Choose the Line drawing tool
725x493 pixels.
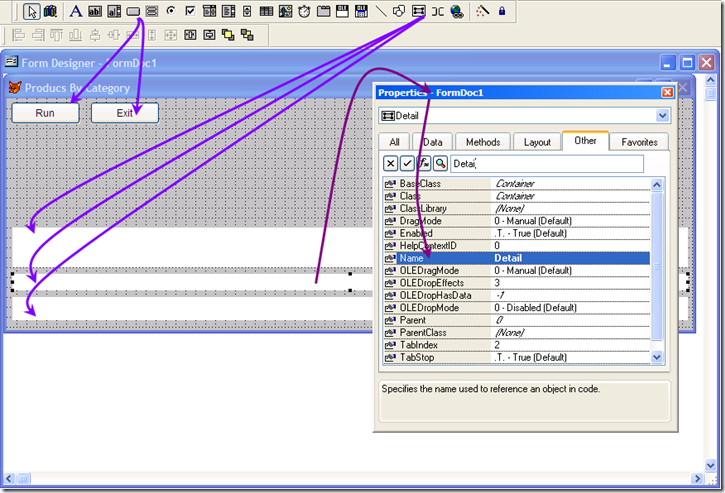click(x=381, y=11)
